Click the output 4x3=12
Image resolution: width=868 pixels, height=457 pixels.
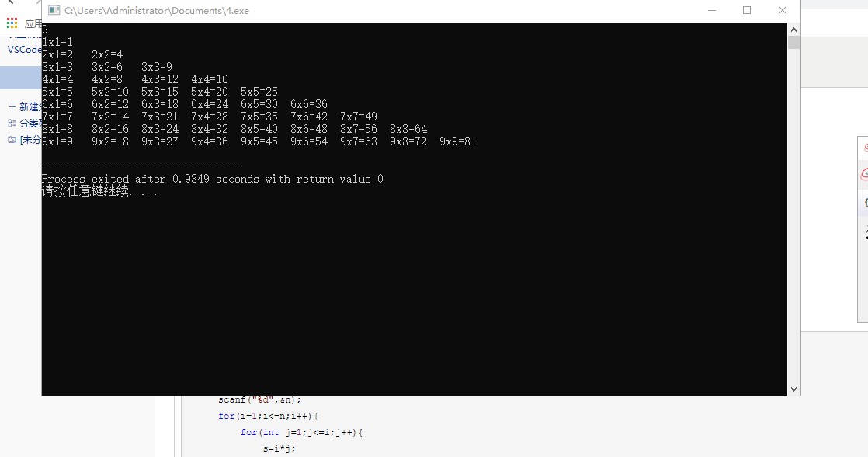coord(160,79)
